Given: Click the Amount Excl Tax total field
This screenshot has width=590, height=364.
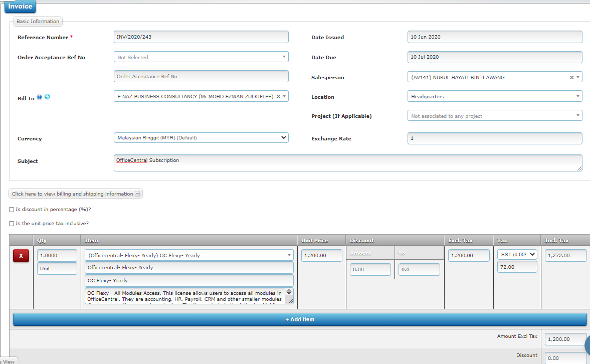Looking at the screenshot, I should [565, 339].
